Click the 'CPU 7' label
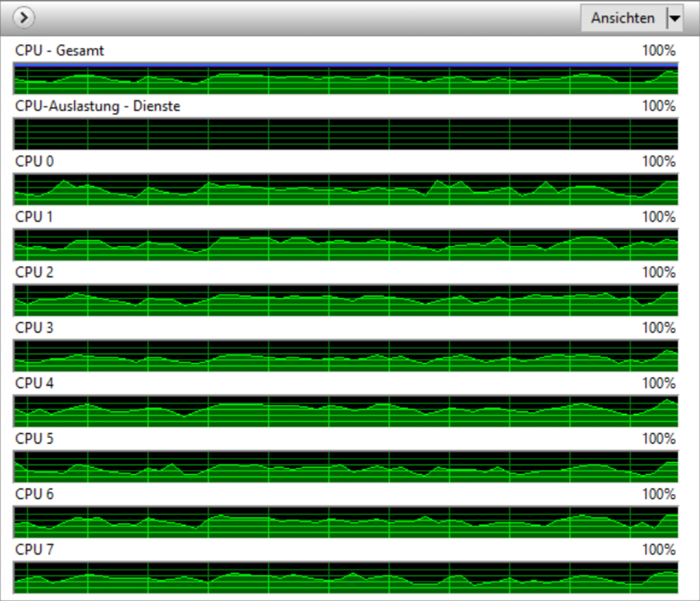Screen dimensions: 700x601 (x=35, y=550)
